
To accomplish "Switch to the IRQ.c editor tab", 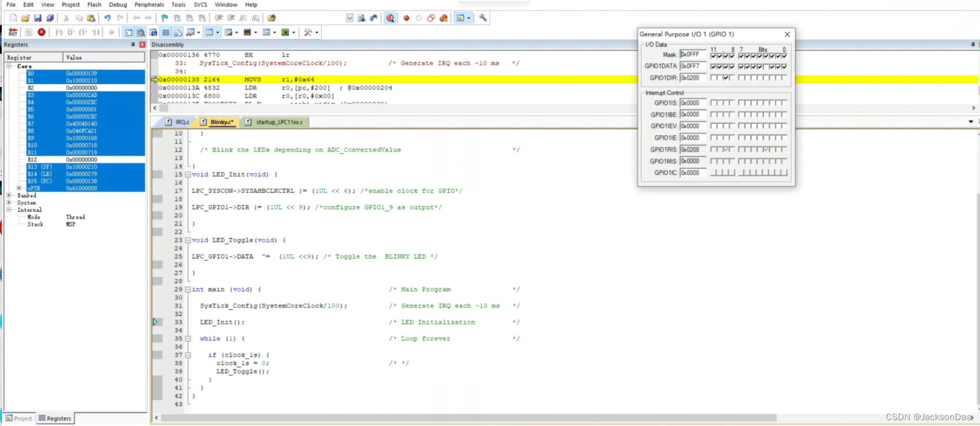I will [x=178, y=122].
